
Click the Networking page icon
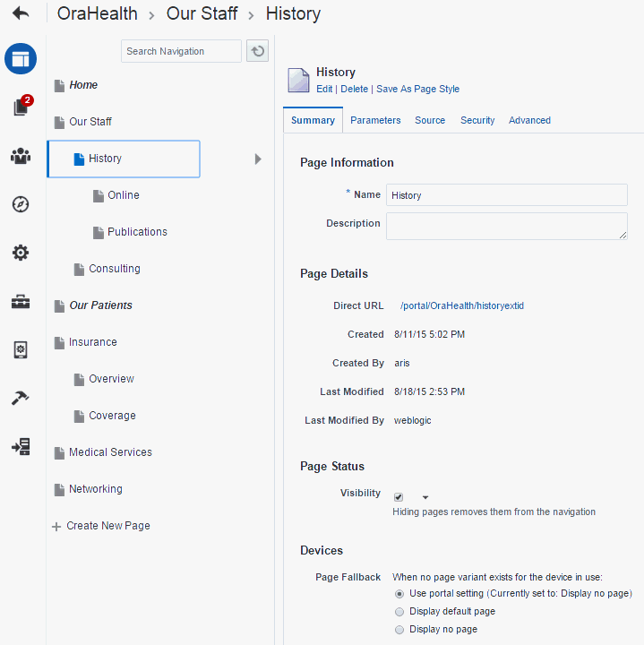pos(60,489)
